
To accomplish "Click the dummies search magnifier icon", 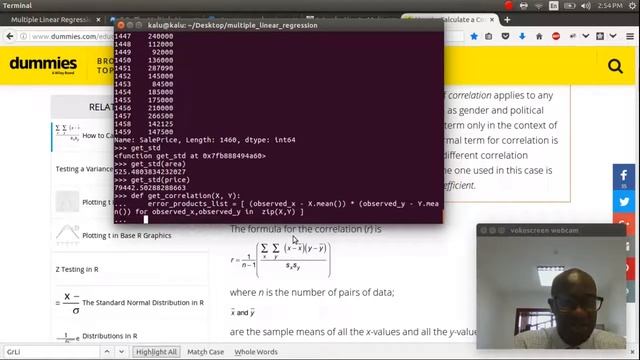I will click(x=615, y=66).
